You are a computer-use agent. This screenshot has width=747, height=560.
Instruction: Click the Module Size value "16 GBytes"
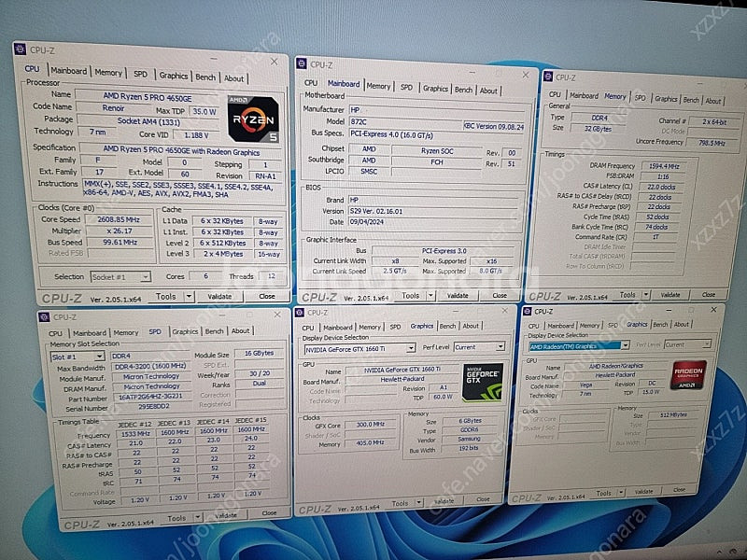pyautogui.click(x=260, y=353)
